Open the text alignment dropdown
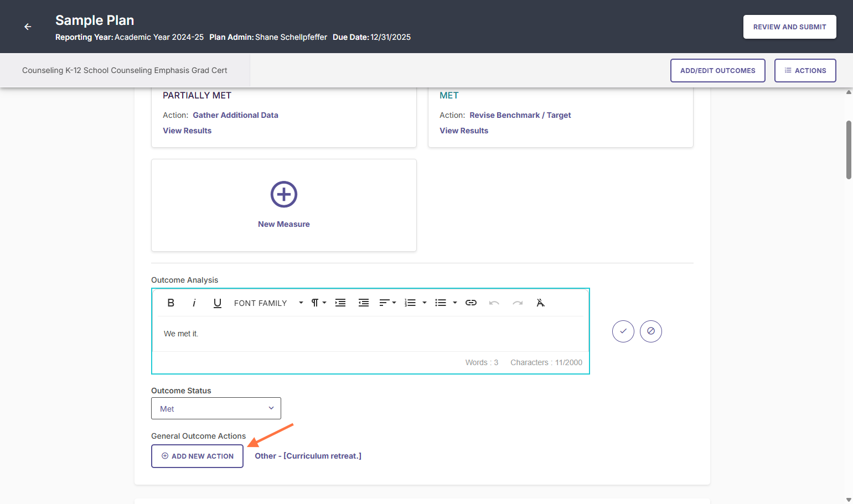The width and height of the screenshot is (853, 504). pyautogui.click(x=387, y=303)
